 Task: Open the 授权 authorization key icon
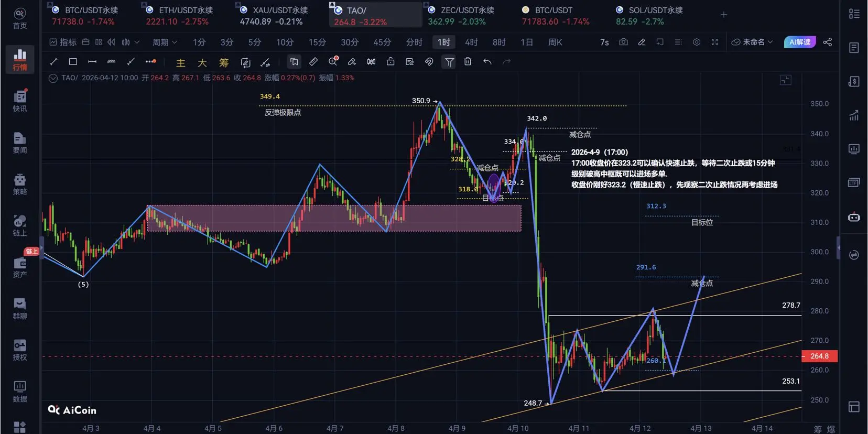pyautogui.click(x=20, y=350)
